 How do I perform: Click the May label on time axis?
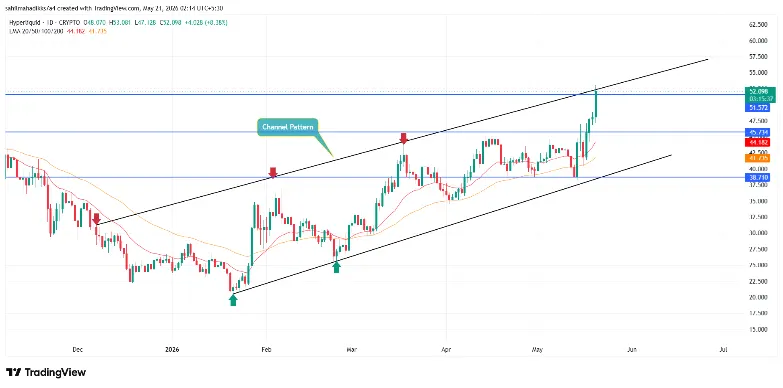point(537,350)
